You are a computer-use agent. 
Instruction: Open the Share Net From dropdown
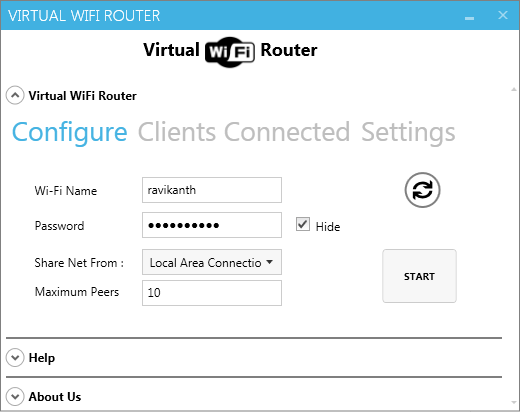212,262
